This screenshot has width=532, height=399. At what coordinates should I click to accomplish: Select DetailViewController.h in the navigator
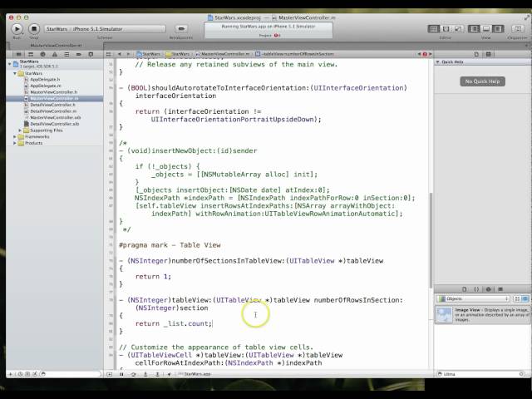coord(54,105)
